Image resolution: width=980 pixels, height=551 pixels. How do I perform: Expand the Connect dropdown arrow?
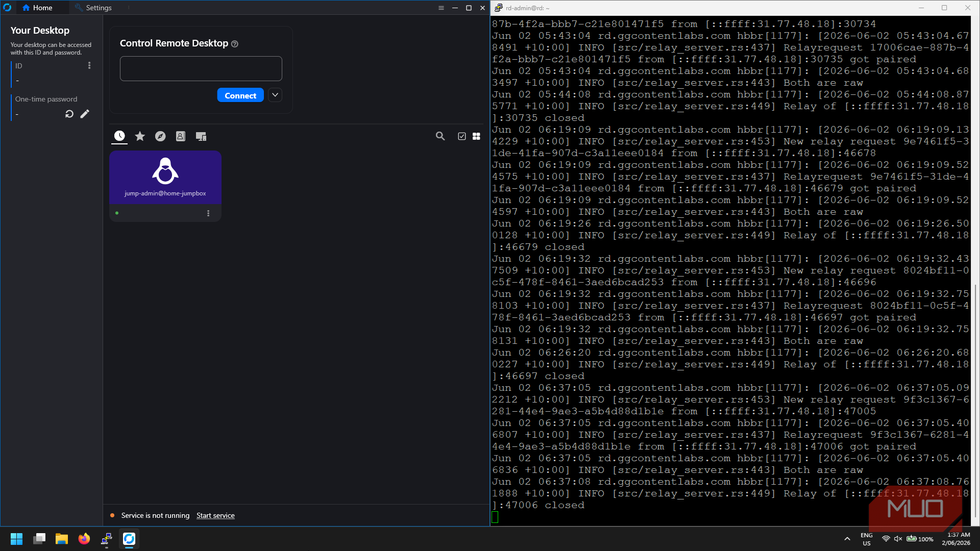275,95
